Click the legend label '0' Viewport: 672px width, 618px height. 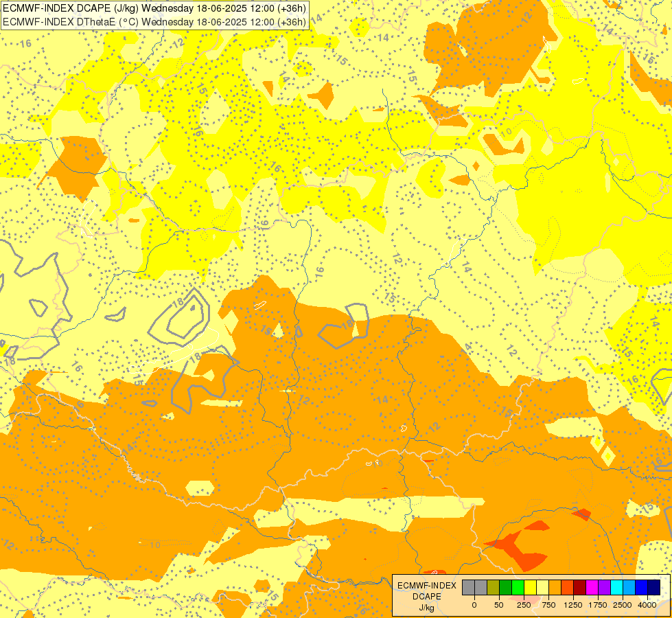[474, 605]
